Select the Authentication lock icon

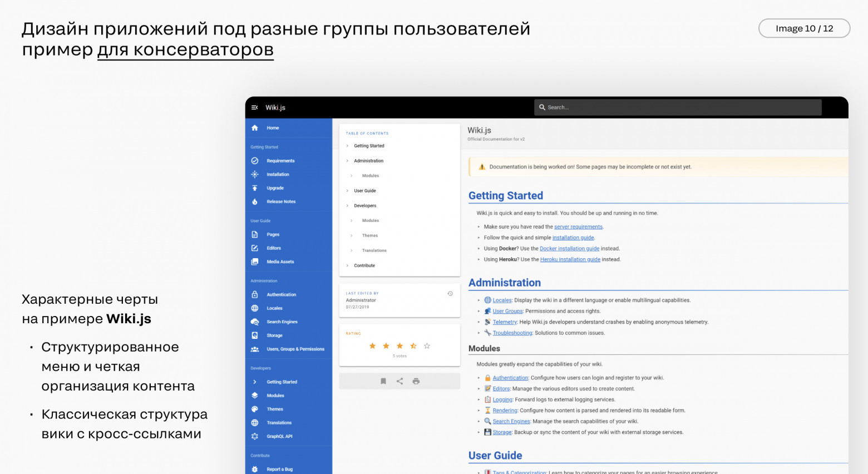254,294
